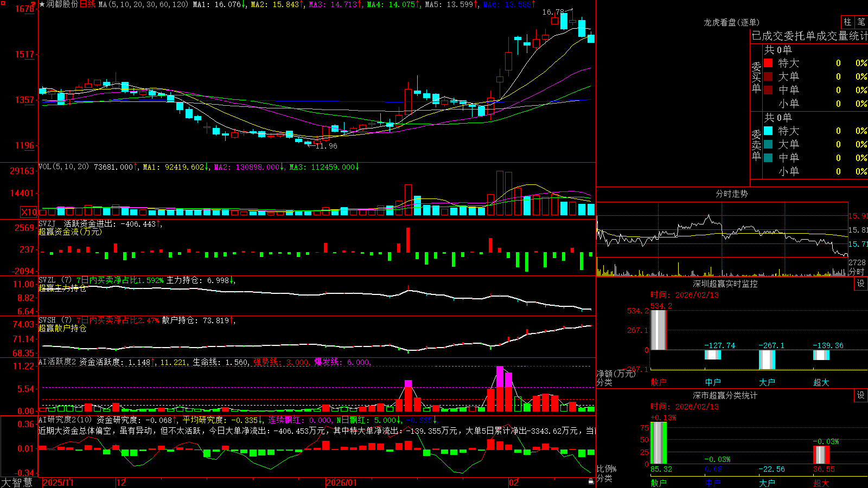Click the 16.78 high price annotation
868x488 pixels.
point(553,12)
